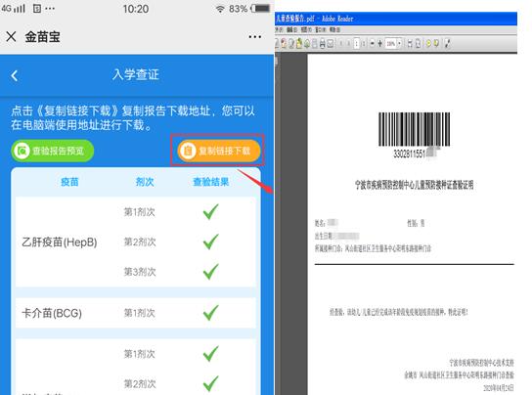Open the 帮助 menu in Adobe Reader
The image size is (532, 395).
click(x=334, y=29)
